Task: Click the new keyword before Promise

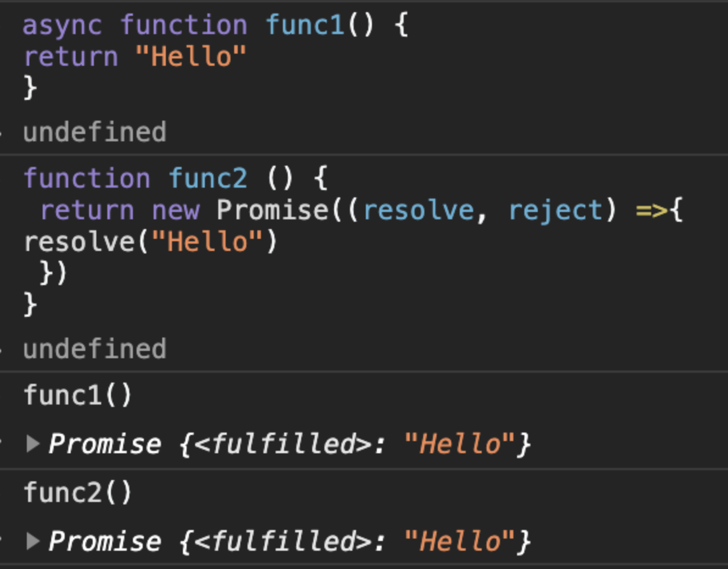Action: coord(176,210)
